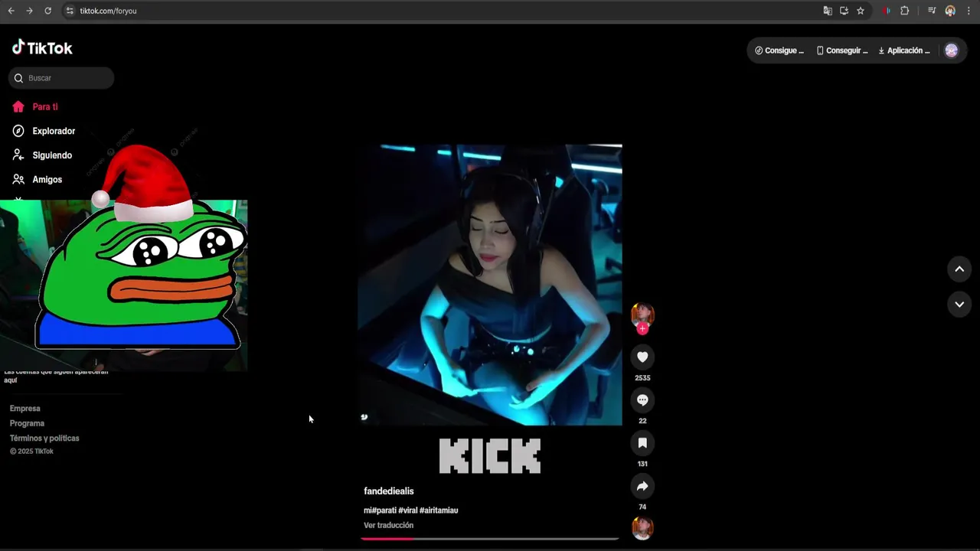Screen dimensions: 980x551
Task: Click the TikTok logo
Action: pos(42,47)
